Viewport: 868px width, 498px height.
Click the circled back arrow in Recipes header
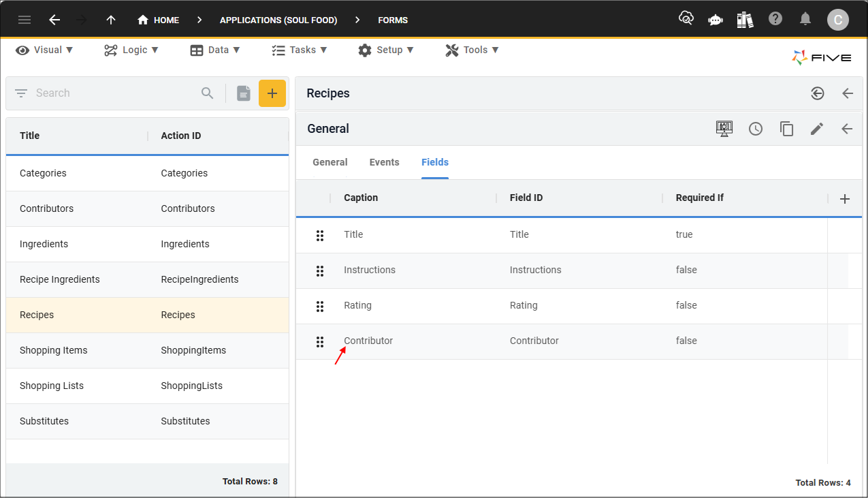click(x=818, y=93)
